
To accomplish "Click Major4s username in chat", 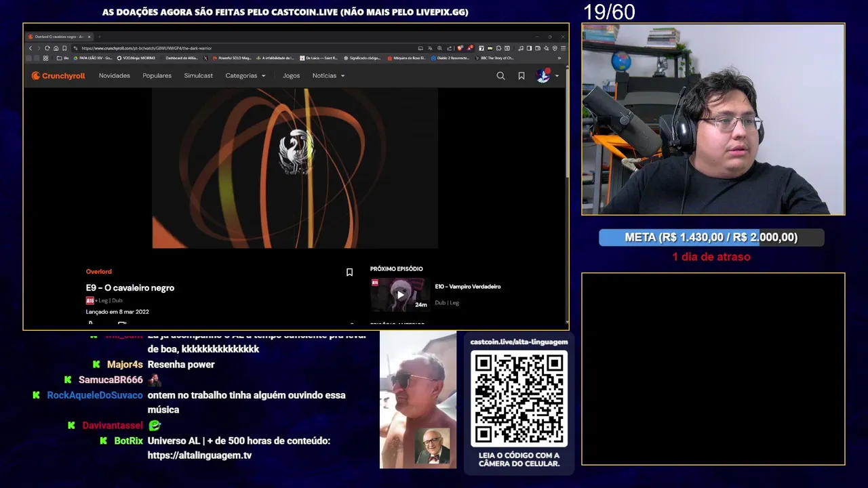I will click(125, 365).
